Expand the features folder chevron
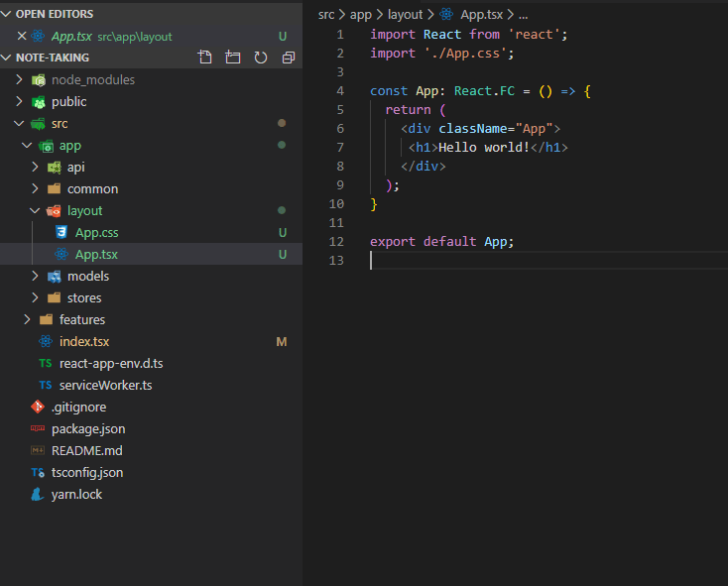 click(27, 319)
